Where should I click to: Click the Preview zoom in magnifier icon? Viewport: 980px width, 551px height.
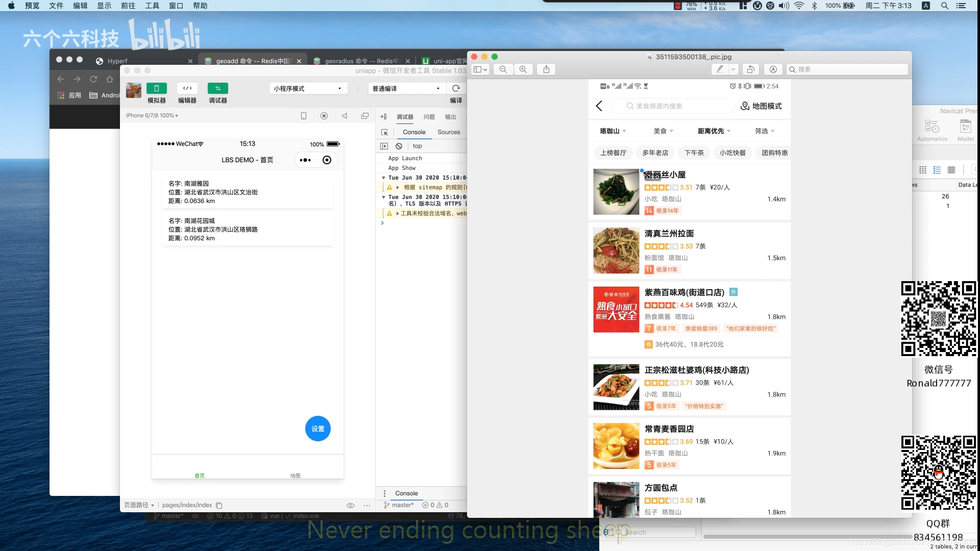[x=523, y=69]
